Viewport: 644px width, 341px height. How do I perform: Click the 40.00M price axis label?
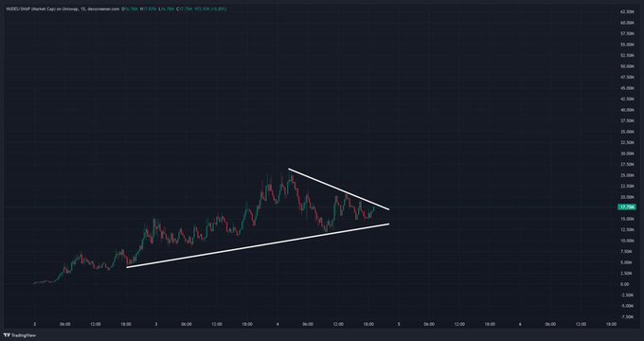(x=627, y=110)
